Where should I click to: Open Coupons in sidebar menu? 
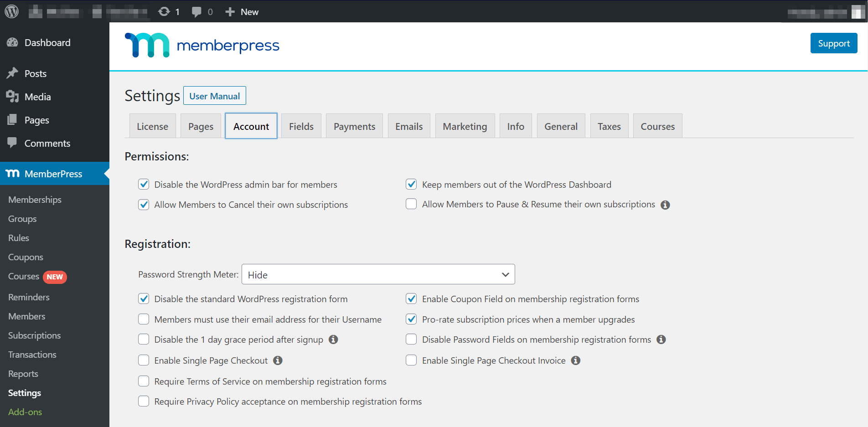click(x=26, y=257)
